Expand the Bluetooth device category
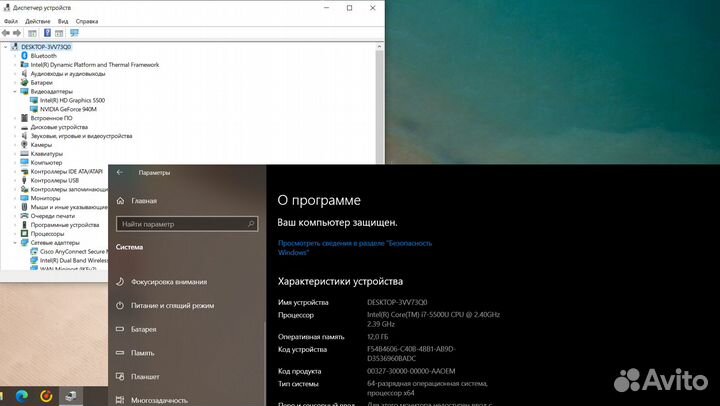Viewport: 720px width, 406px height. coord(16,56)
